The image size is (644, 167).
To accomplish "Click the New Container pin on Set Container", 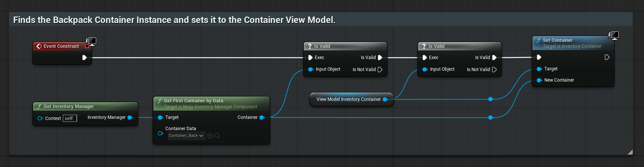I will [x=539, y=80].
